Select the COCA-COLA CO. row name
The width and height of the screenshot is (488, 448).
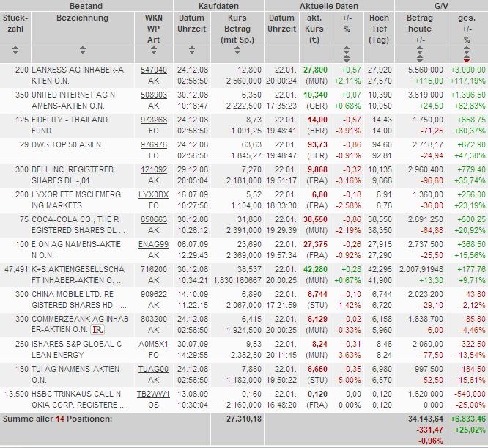78,225
